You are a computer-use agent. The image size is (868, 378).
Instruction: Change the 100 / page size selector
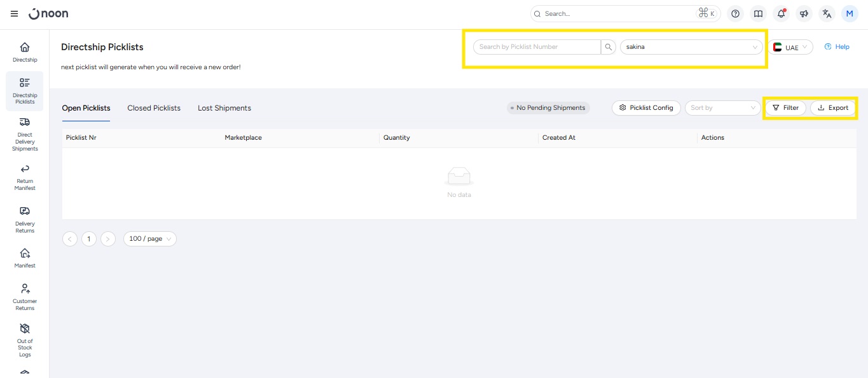(149, 239)
